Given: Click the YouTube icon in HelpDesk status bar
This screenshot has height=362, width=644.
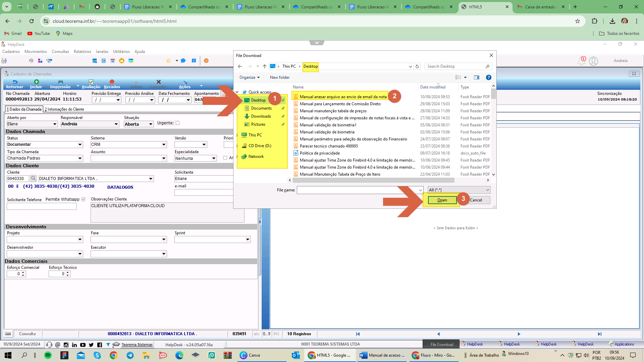Looking at the screenshot, I should point(83,345).
